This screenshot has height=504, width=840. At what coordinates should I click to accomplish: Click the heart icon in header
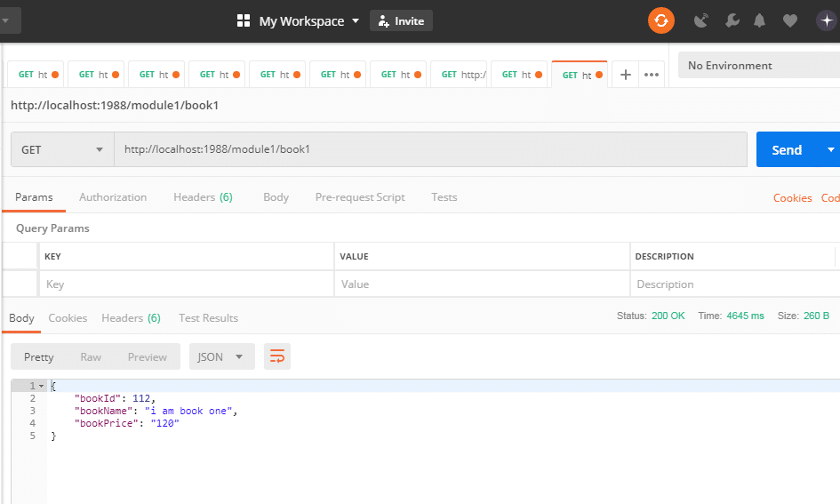coord(790,20)
